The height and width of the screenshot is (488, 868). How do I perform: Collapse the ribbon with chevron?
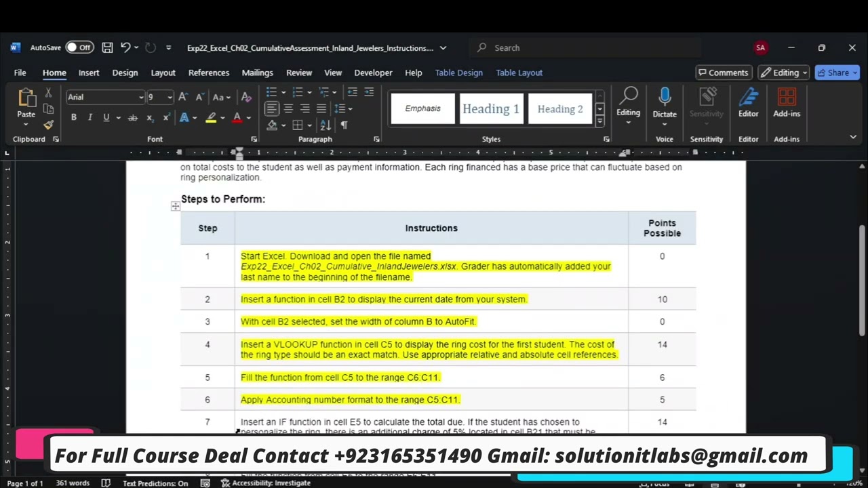tap(853, 137)
